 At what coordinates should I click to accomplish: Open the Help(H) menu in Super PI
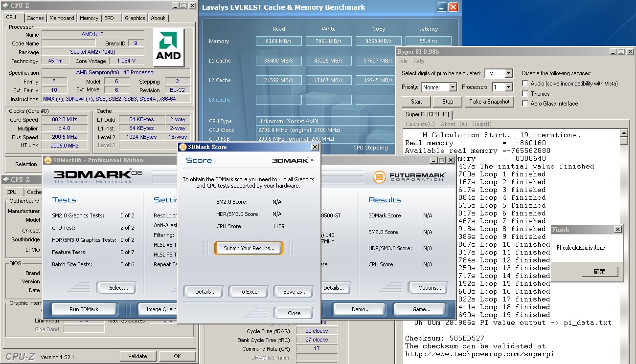(482, 124)
